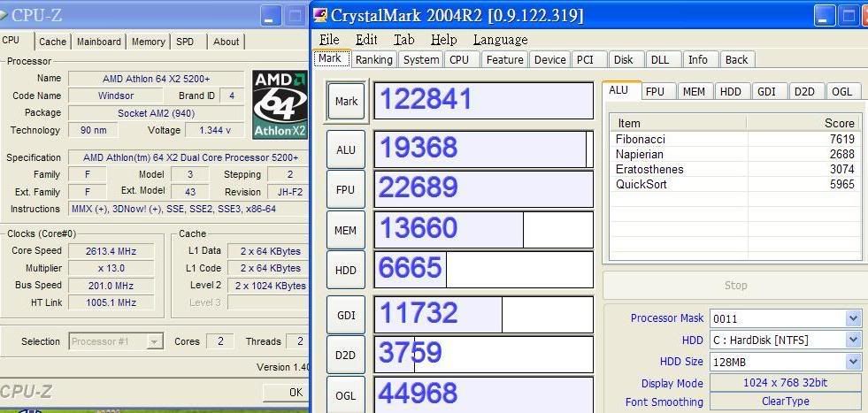This screenshot has width=868, height=413.
Task: Click OK in the CPU-Z window
Action: 285,393
